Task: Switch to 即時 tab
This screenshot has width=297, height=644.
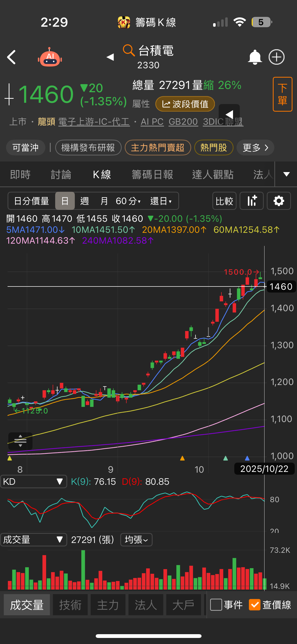Action: [x=20, y=174]
